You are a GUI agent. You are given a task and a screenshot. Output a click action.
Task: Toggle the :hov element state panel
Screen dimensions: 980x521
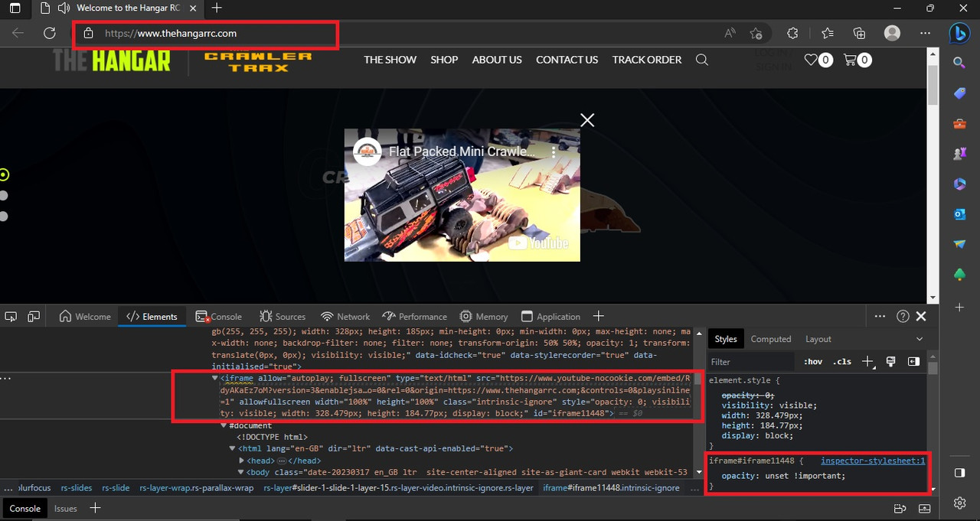[812, 362]
